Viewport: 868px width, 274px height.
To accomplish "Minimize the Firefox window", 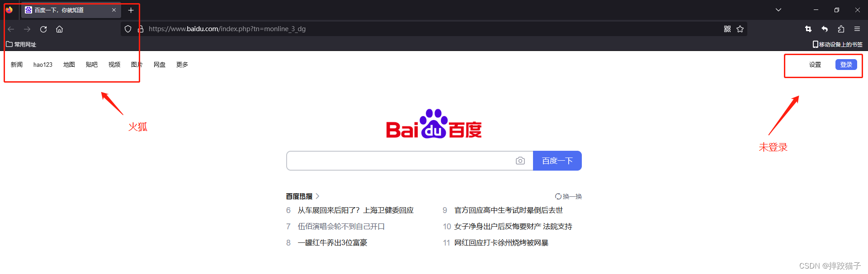I will click(816, 10).
